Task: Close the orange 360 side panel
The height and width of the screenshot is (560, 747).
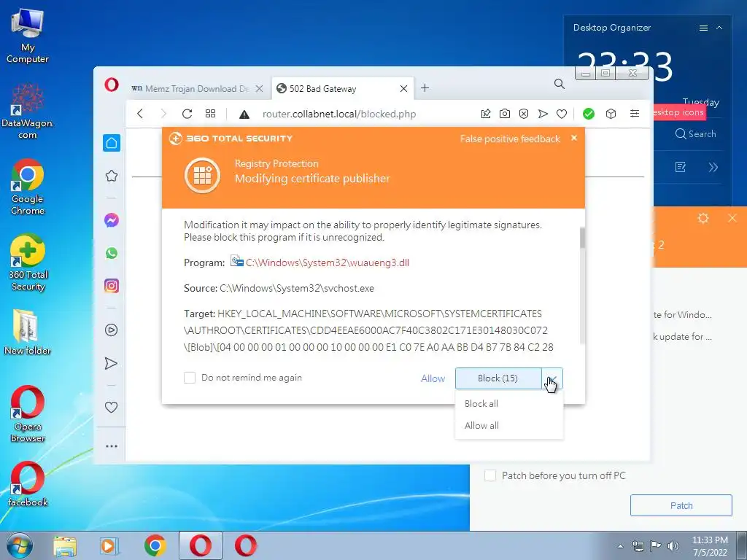Action: pos(732,219)
